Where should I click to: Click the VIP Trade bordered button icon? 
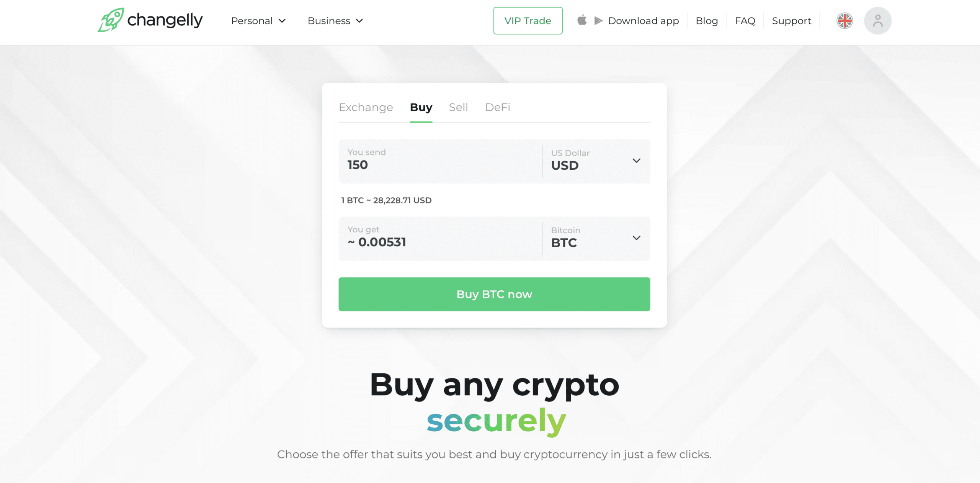click(528, 21)
